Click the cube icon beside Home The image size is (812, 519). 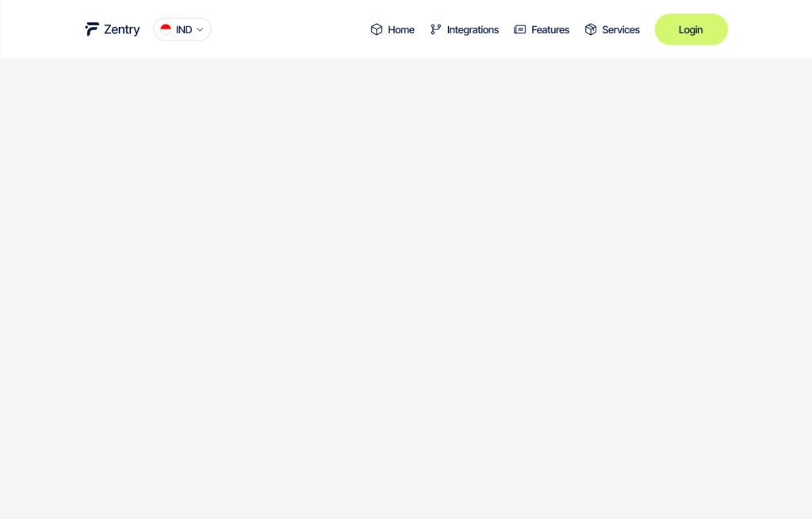point(377,29)
